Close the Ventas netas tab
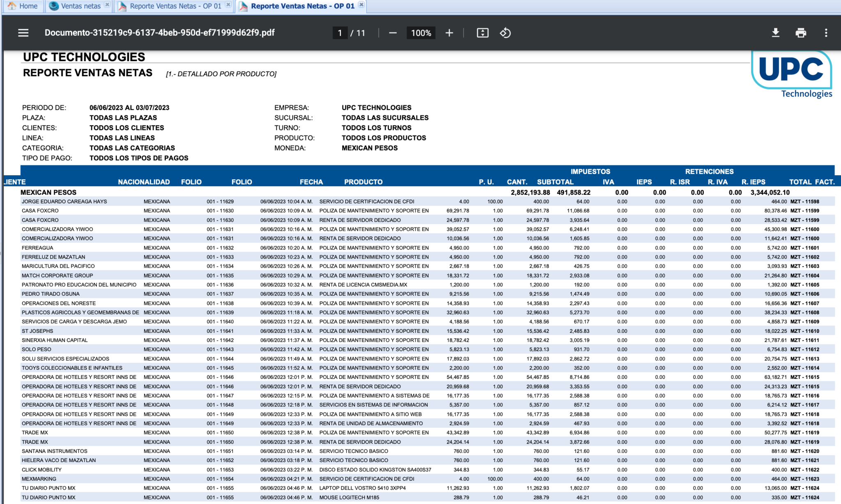The height and width of the screenshot is (504, 841). point(107,5)
